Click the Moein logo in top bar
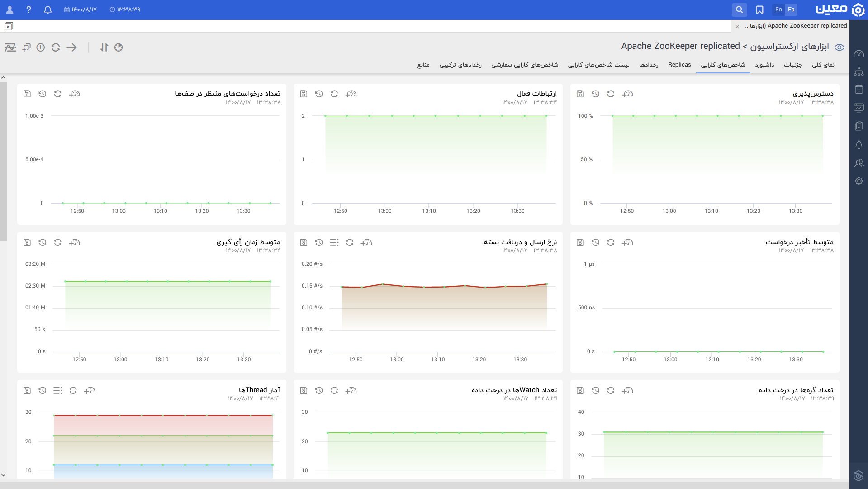868x489 pixels. [840, 10]
